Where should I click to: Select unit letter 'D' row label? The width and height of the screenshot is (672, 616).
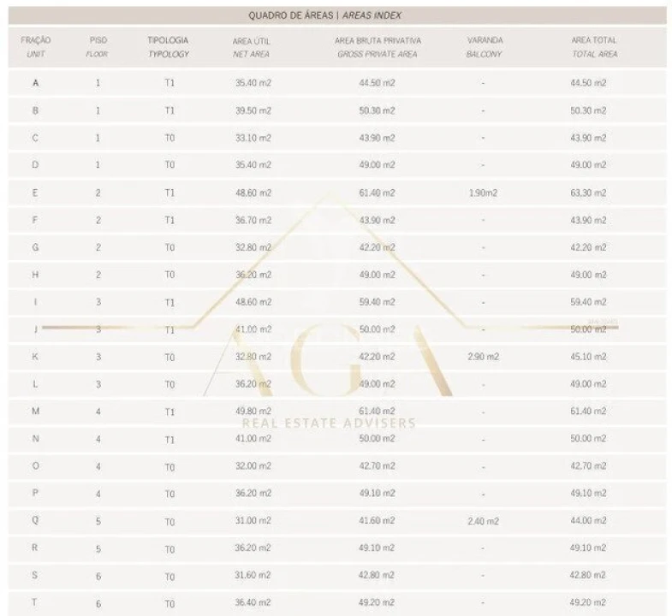[36, 164]
